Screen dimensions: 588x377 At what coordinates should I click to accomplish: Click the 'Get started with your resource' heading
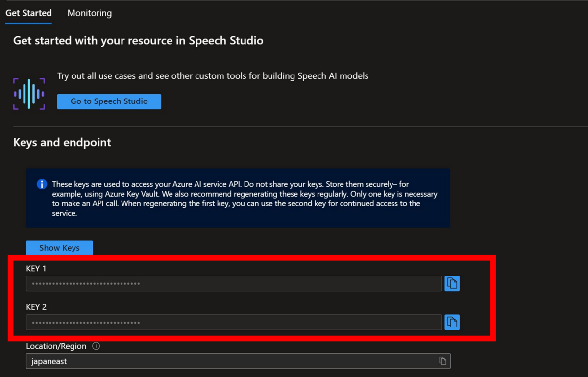[x=138, y=41]
